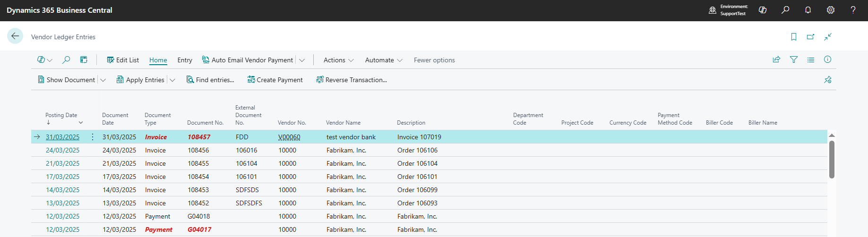Toggle the filter pane
Viewport: 868px width, 237px height.
pyautogui.click(x=794, y=60)
